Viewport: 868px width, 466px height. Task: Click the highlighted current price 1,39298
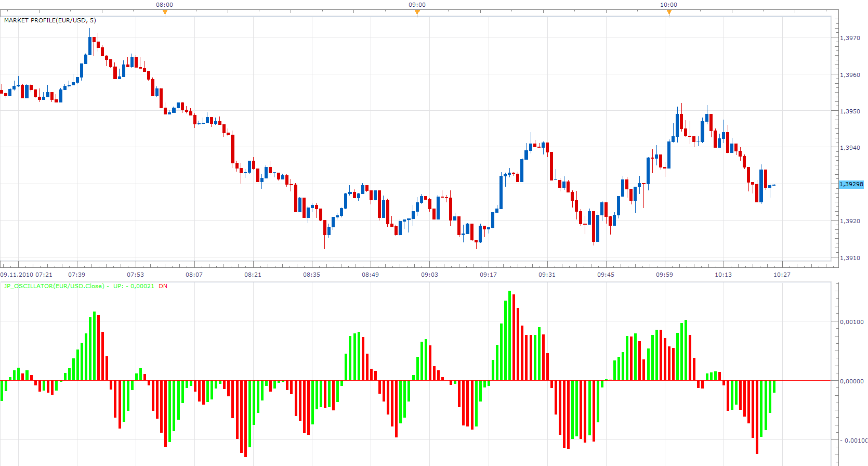coord(851,184)
